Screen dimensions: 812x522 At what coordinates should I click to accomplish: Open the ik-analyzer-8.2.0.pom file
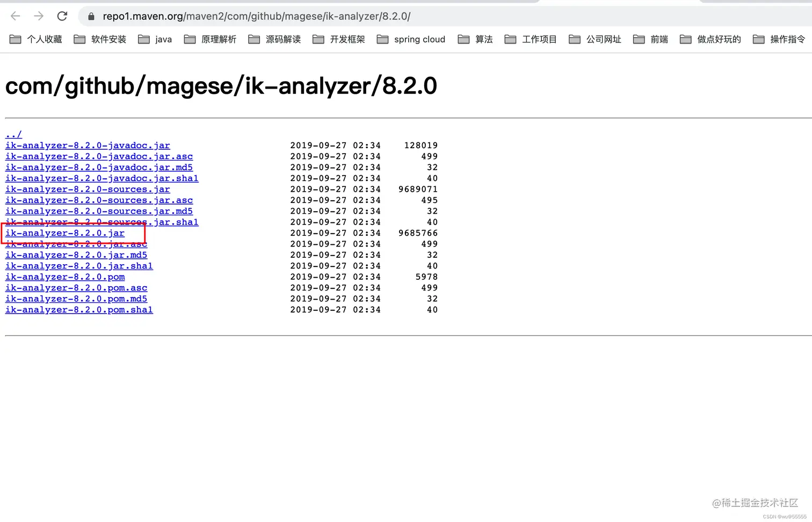[x=65, y=277]
